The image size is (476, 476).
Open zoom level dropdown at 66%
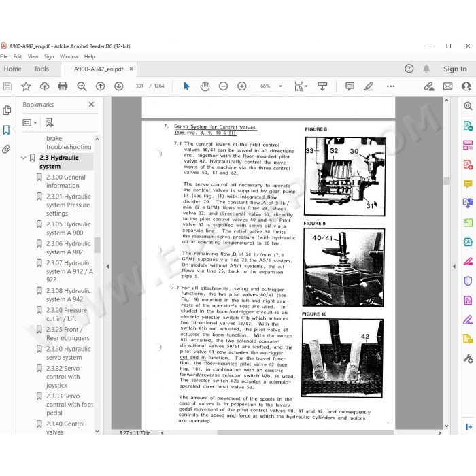(x=280, y=86)
